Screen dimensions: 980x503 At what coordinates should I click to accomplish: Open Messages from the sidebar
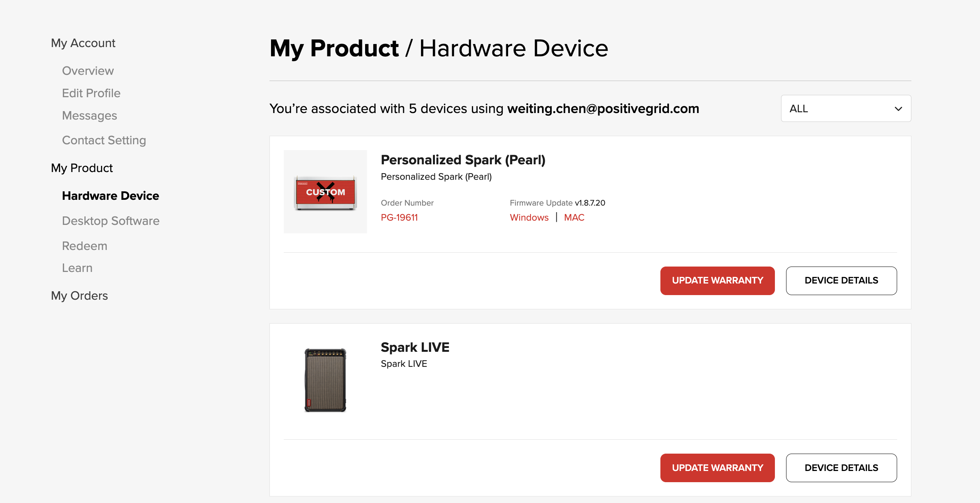[x=89, y=116]
